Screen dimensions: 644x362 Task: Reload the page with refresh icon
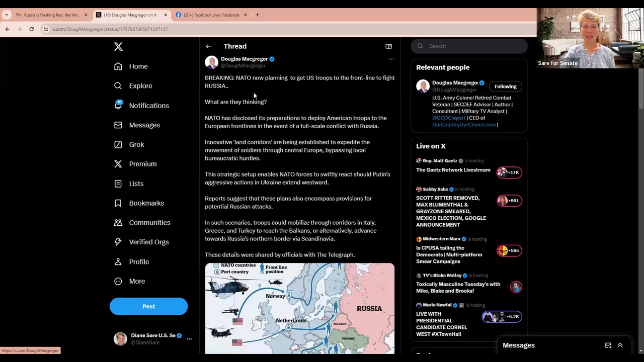(x=31, y=29)
